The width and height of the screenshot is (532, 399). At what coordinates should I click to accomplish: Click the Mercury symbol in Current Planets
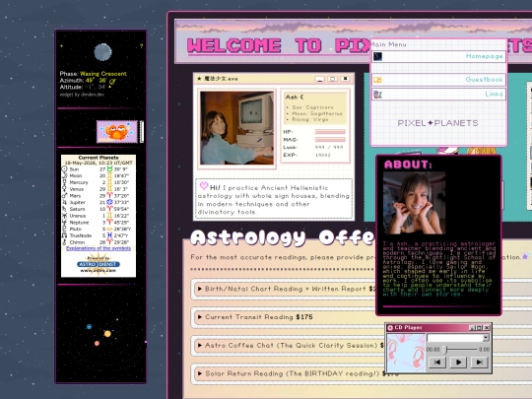[64, 182]
